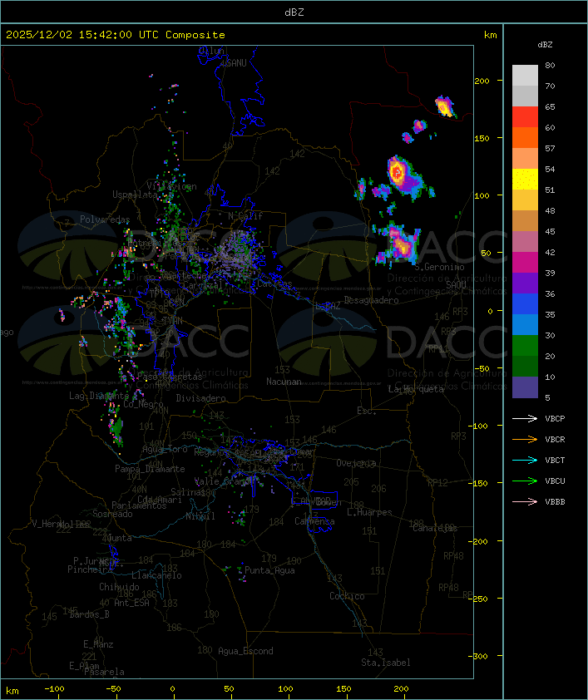Click the 2025/12/02 15:42:00 UTC Composite timestamp
The height and width of the screenshot is (700, 588).
coord(116,34)
